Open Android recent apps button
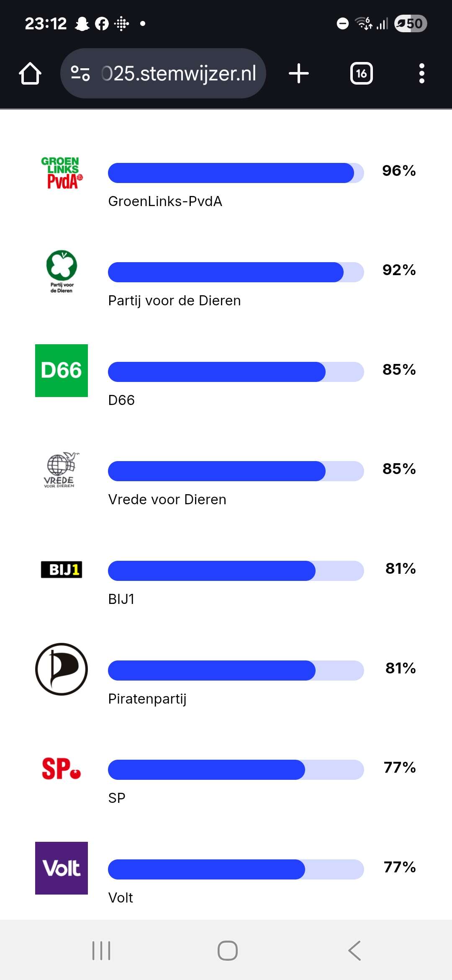This screenshot has height=980, width=452. tap(101, 951)
